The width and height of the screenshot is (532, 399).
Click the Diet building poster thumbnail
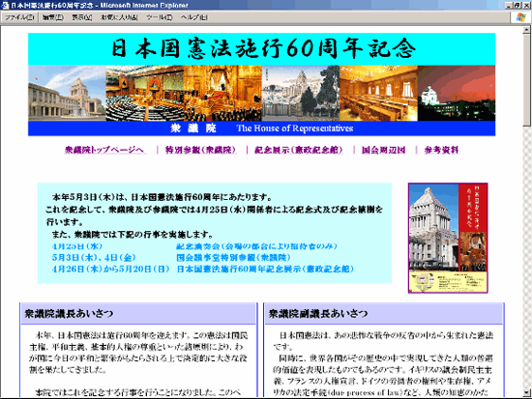point(448,238)
